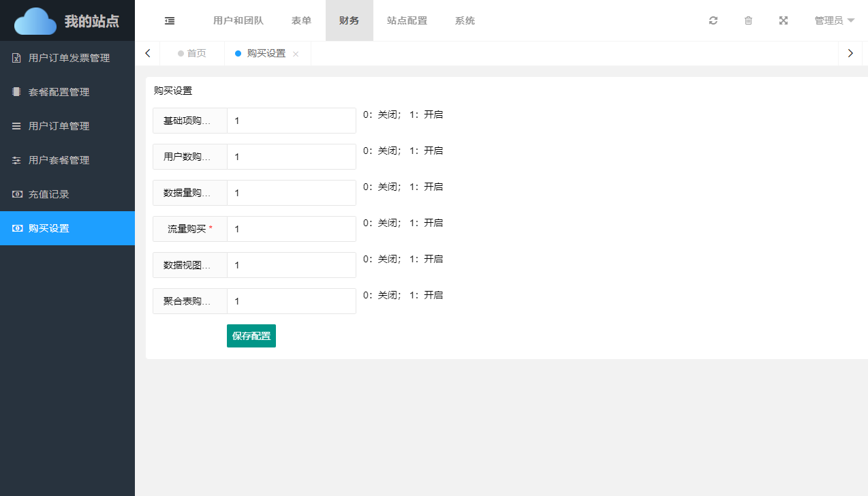The width and height of the screenshot is (868, 496).
Task: Click the 基础项购买 input field
Action: pos(291,121)
